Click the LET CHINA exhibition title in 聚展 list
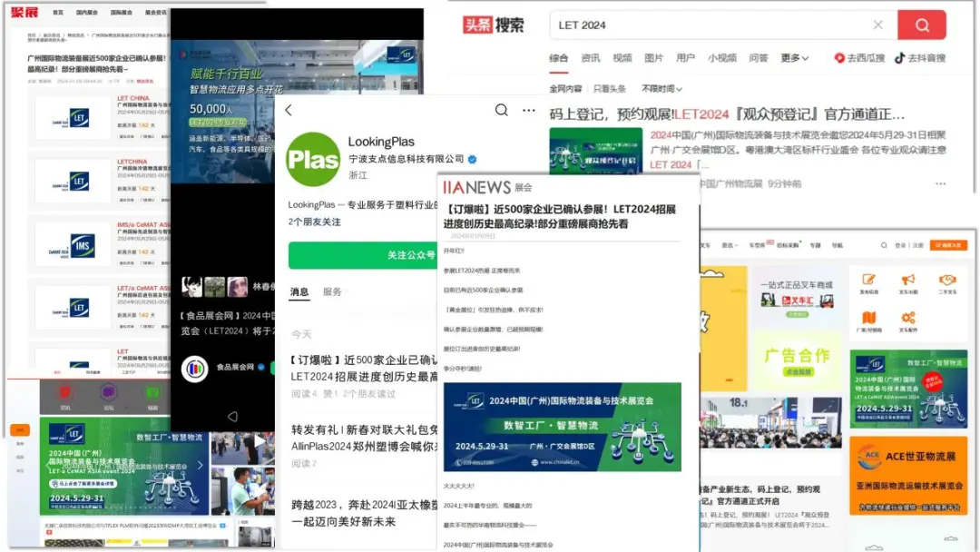The image size is (980, 552). (133, 98)
